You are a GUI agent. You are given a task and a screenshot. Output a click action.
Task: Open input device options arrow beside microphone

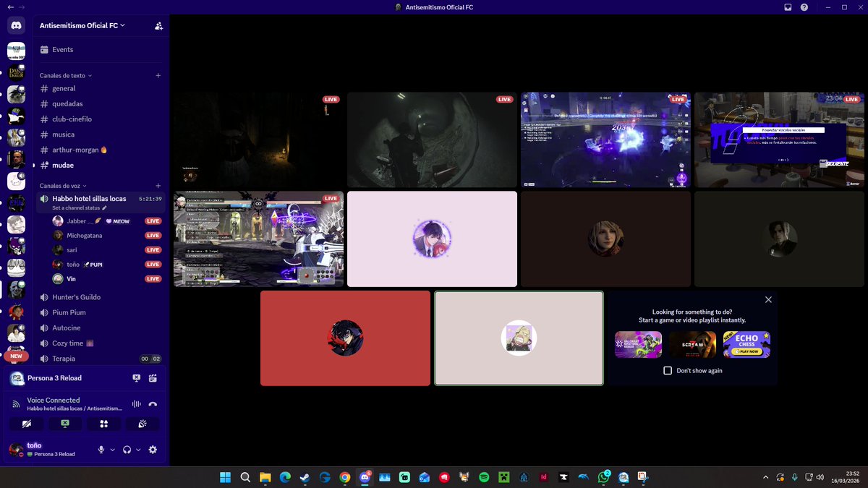(x=112, y=450)
